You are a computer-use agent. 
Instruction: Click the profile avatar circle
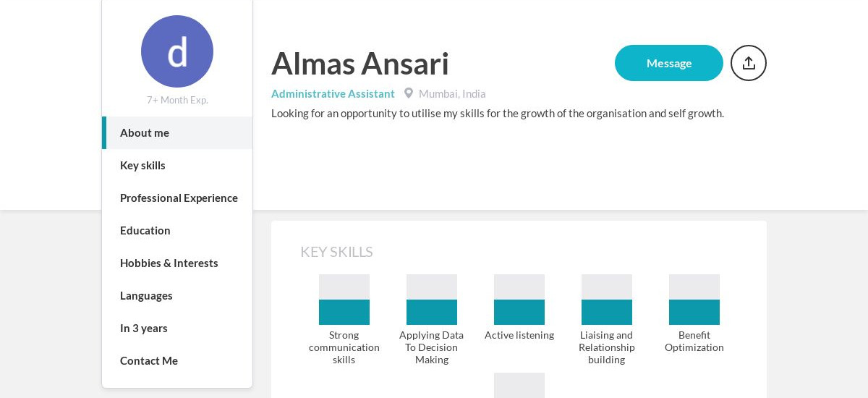point(177,51)
